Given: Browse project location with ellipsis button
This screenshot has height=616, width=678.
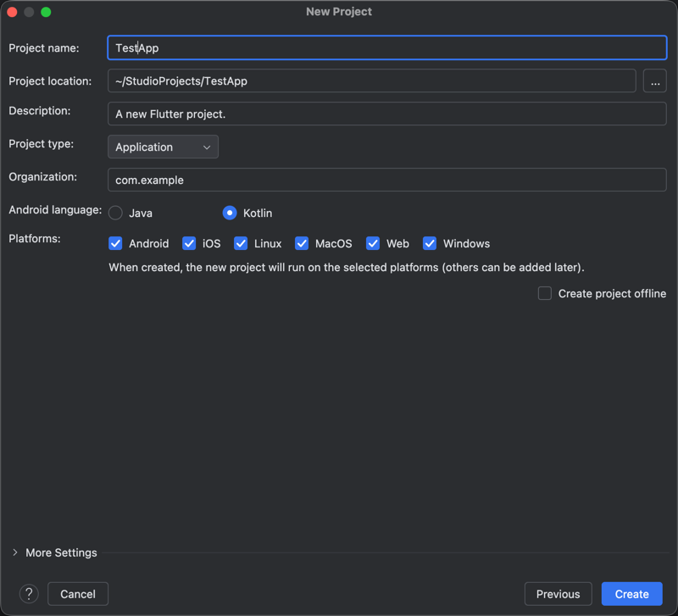Looking at the screenshot, I should (654, 80).
